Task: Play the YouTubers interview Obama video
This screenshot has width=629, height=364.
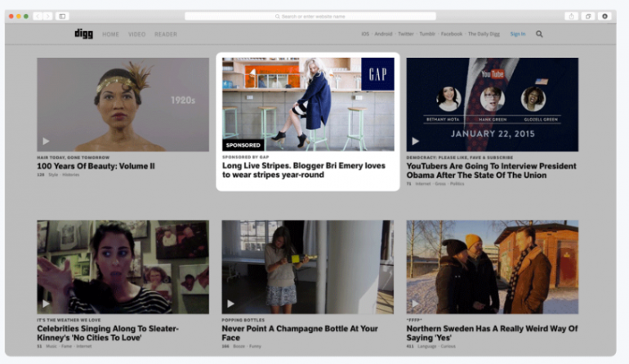Action: pos(416,141)
